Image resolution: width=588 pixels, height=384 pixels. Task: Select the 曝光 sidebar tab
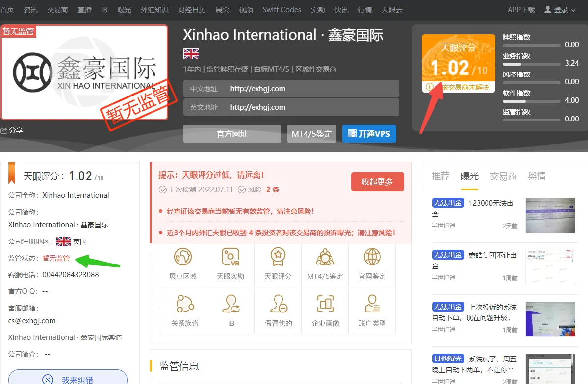coord(469,176)
